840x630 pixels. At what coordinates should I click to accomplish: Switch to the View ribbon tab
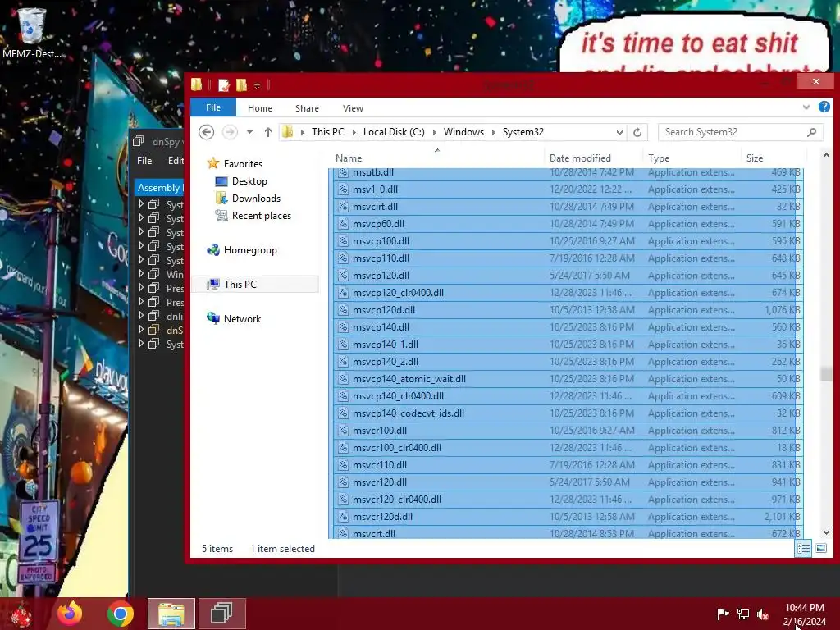tap(353, 108)
